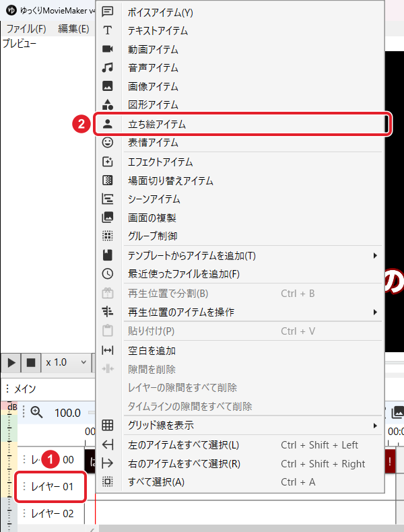Add a 立ち絵アイテム

[242, 124]
